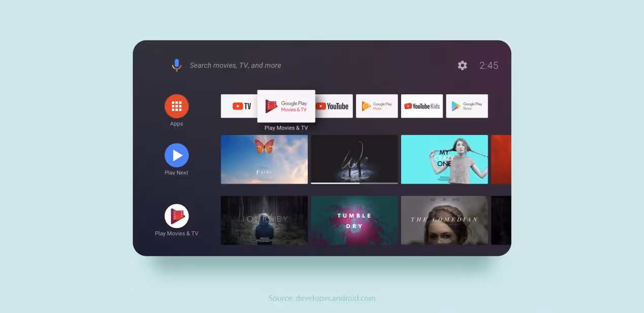Select the Play Next channel icon
Viewport: 644px width, 313px height.
[x=176, y=155]
